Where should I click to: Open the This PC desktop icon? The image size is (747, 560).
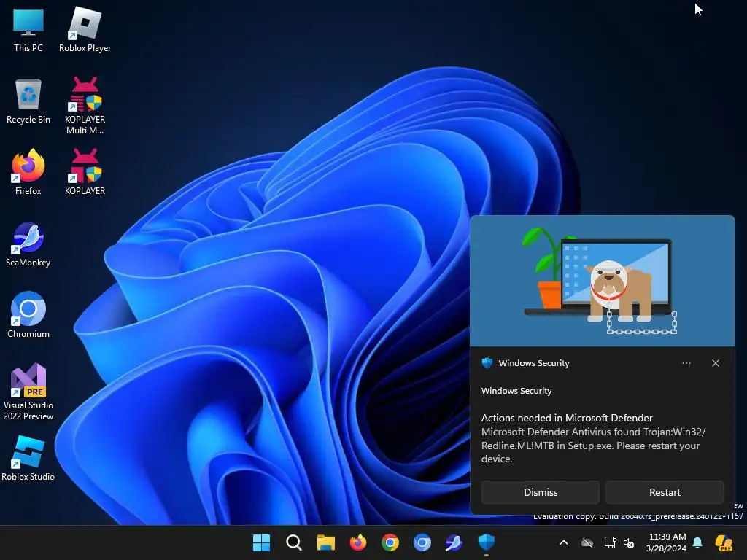coord(28,30)
